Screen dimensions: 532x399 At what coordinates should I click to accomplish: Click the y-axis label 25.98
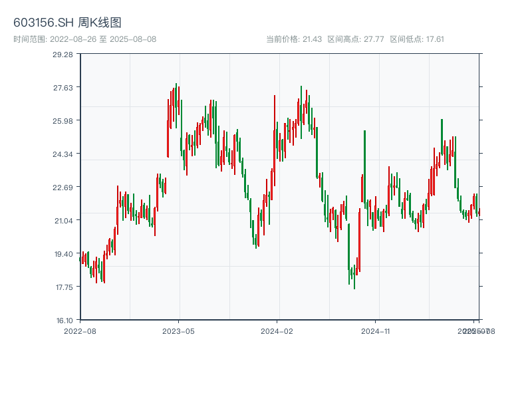pyautogui.click(x=63, y=121)
